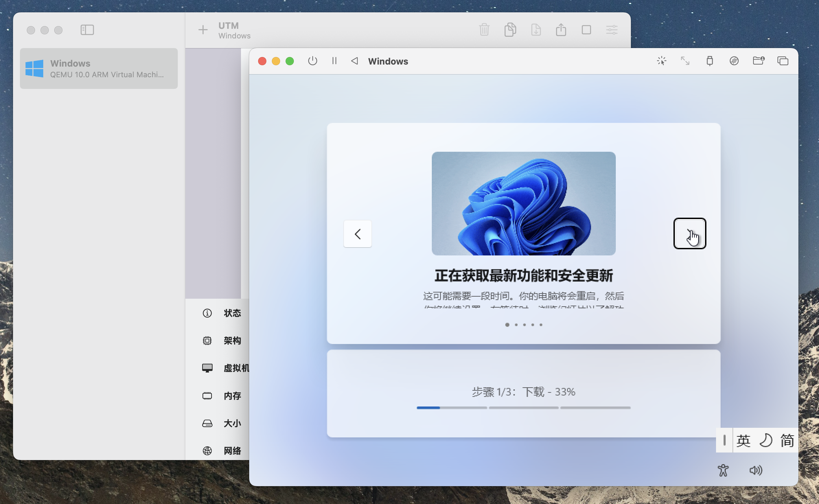Open the accessibility options icon

(723, 470)
